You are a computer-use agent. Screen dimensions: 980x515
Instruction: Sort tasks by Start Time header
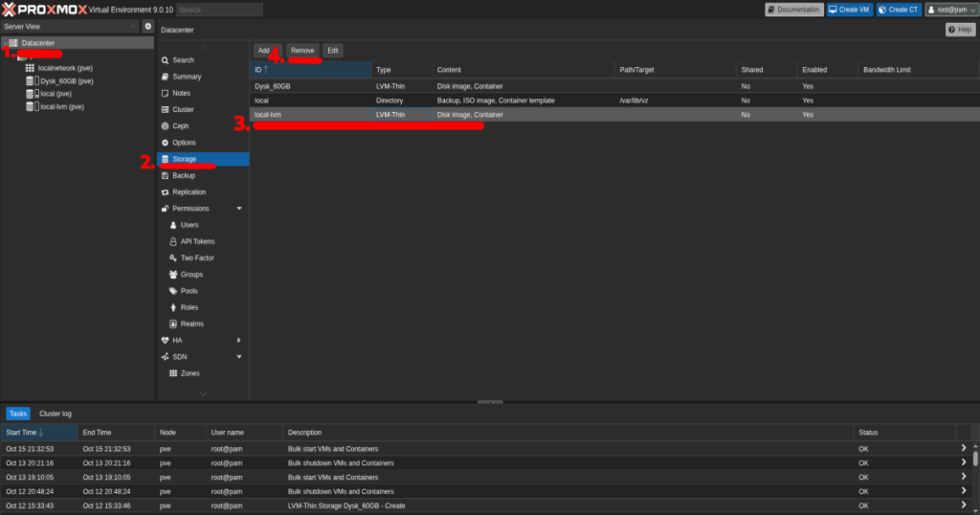39,433
